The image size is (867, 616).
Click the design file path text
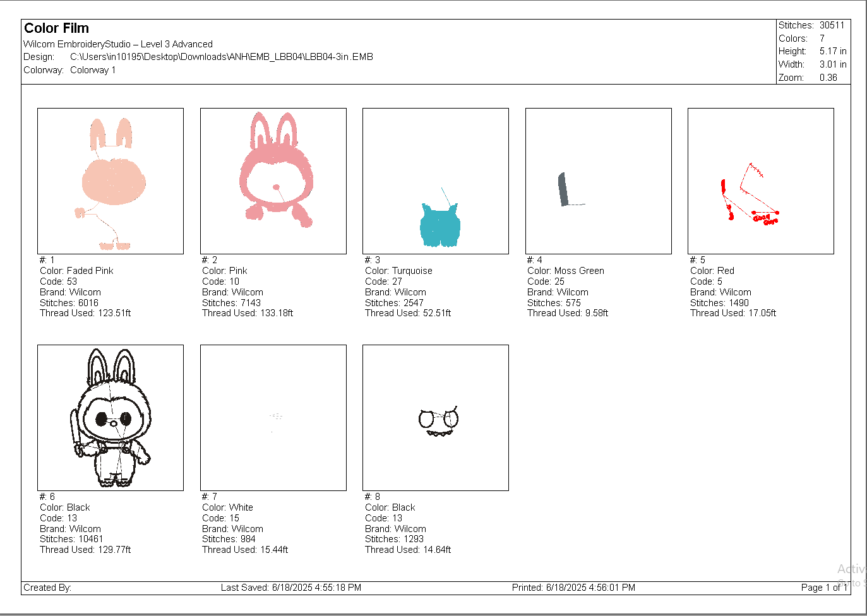tap(222, 57)
